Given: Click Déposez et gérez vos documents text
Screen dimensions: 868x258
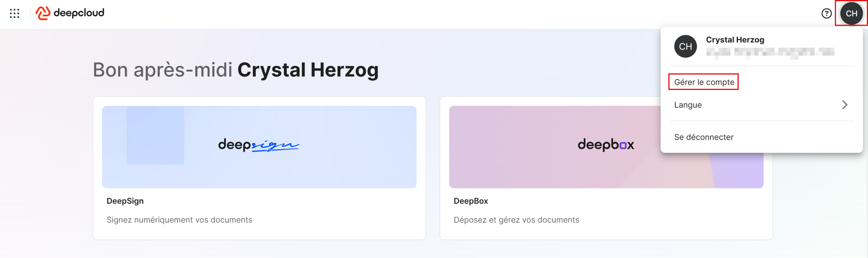Looking at the screenshot, I should pyautogui.click(x=516, y=220).
